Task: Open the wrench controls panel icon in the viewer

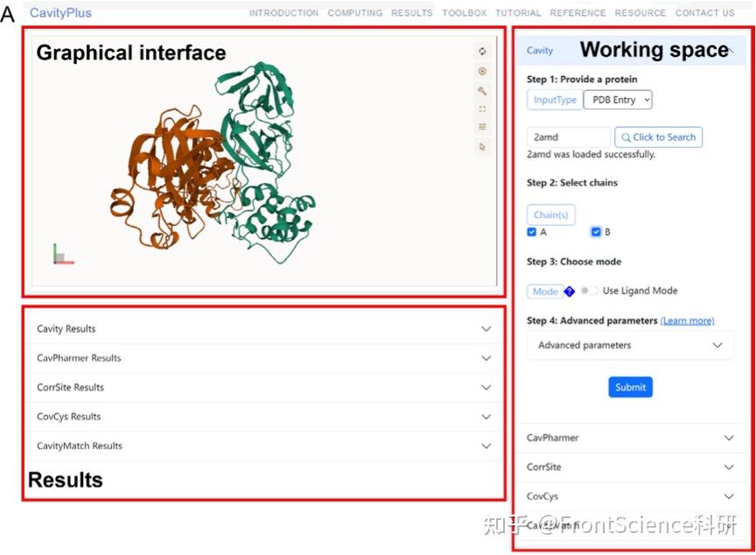Action: (x=481, y=91)
